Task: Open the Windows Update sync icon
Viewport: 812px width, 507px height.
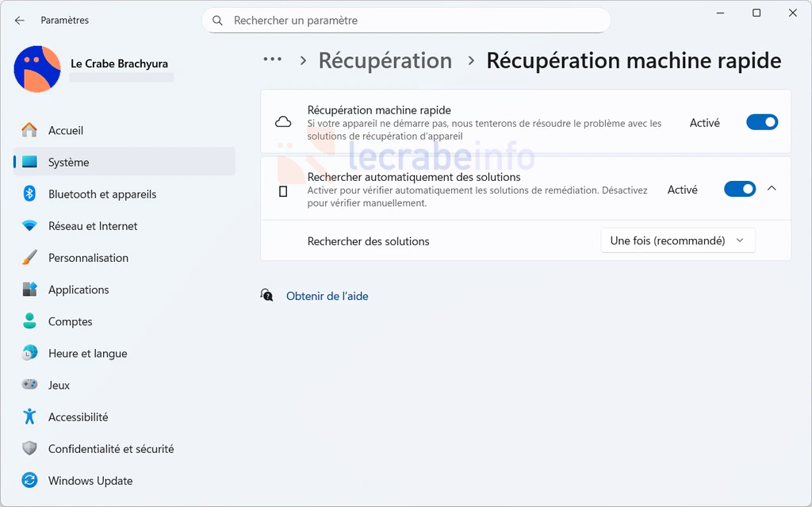Action: tap(29, 481)
